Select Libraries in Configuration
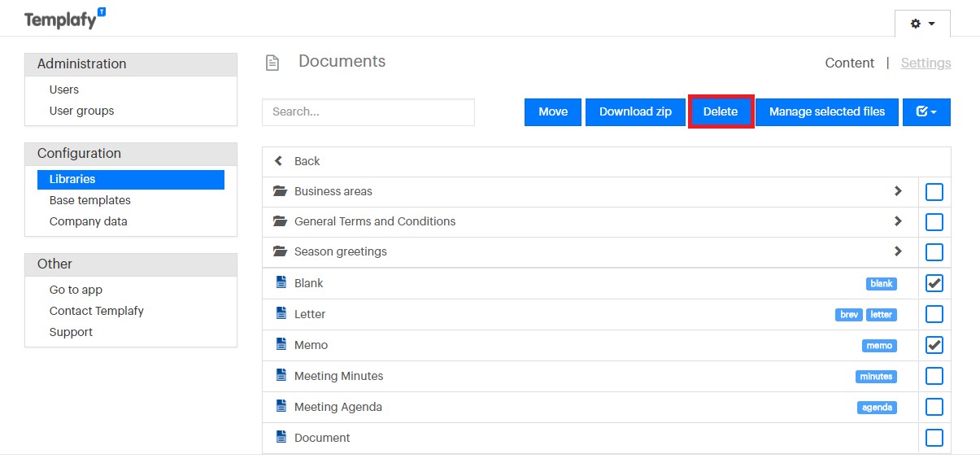 131,179
